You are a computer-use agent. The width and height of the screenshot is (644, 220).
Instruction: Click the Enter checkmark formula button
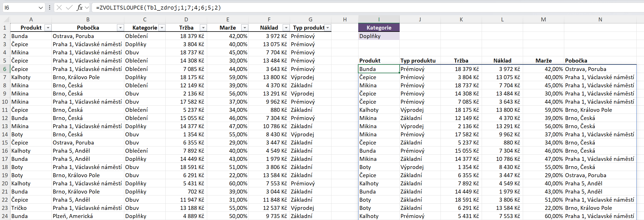[x=69, y=8]
